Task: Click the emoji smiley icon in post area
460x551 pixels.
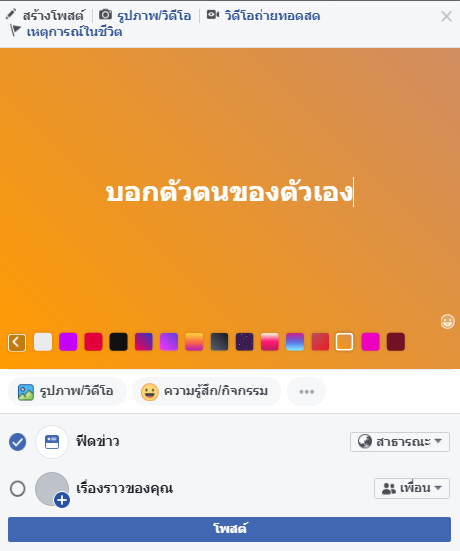Action: click(x=447, y=321)
